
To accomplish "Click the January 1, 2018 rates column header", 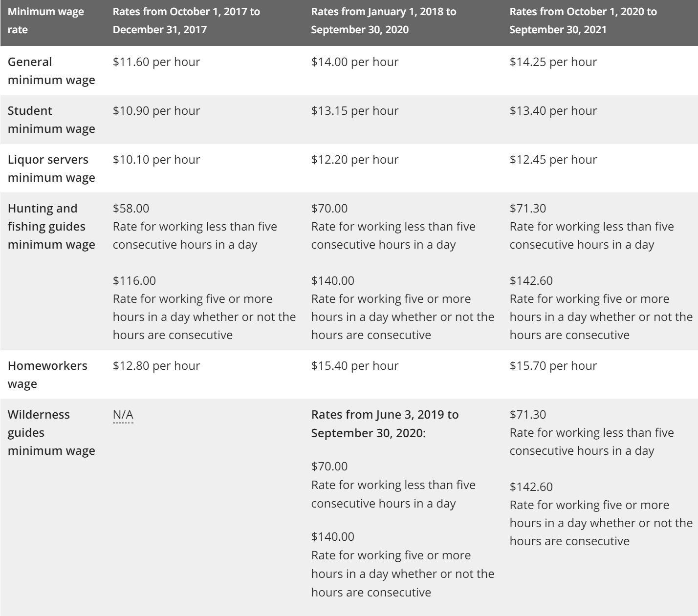I will (384, 21).
